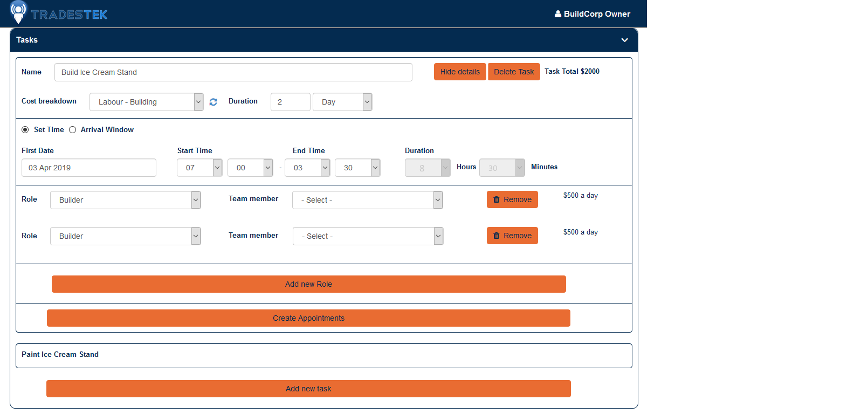Collapse the Tasks panel with chevron
Screen dimensions: 868x414
(x=624, y=40)
